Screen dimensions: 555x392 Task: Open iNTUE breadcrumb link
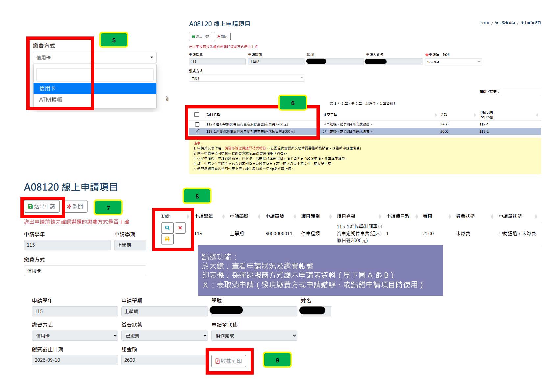485,23
